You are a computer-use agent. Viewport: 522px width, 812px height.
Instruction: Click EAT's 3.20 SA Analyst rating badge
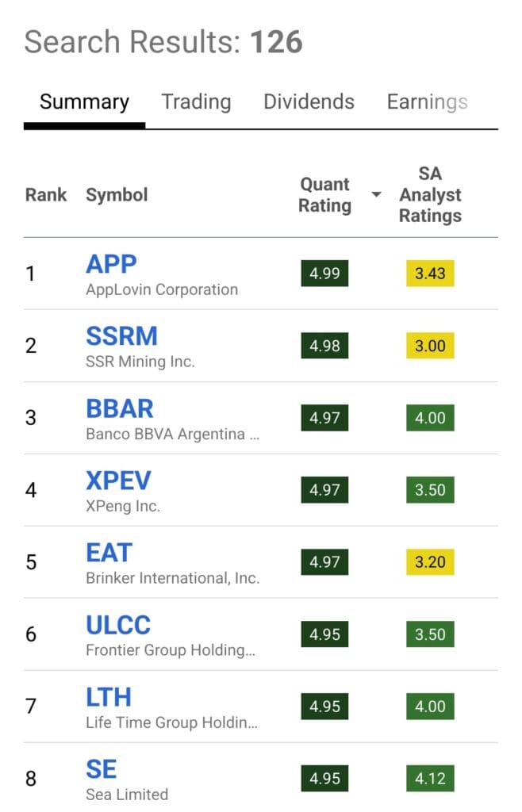[430, 562]
